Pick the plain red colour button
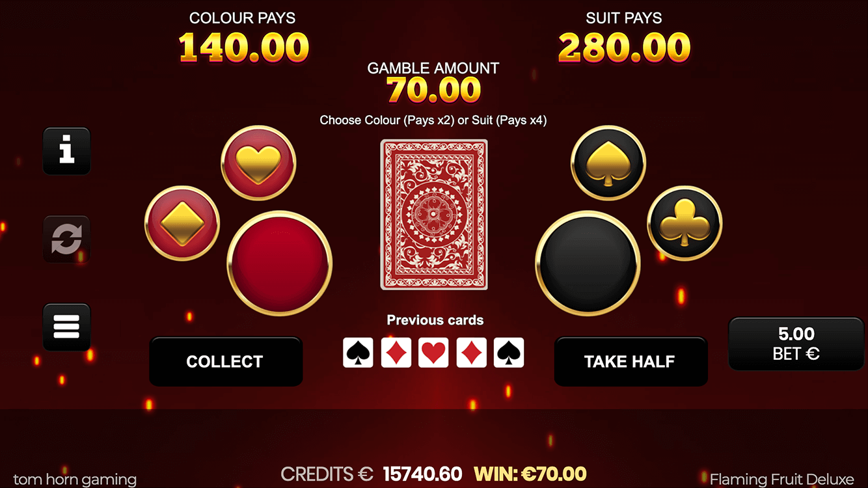868x488 pixels. point(280,264)
